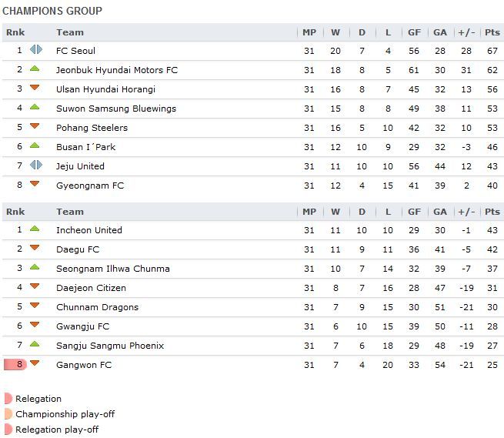The height and width of the screenshot is (438, 504).
Task: Click green up arrow beside Incheon United
Action: 35,229
